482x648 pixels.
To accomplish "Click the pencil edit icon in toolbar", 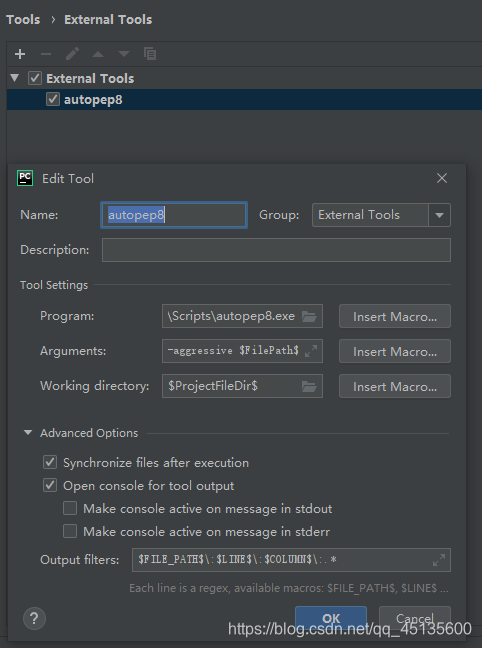I will [x=72, y=54].
